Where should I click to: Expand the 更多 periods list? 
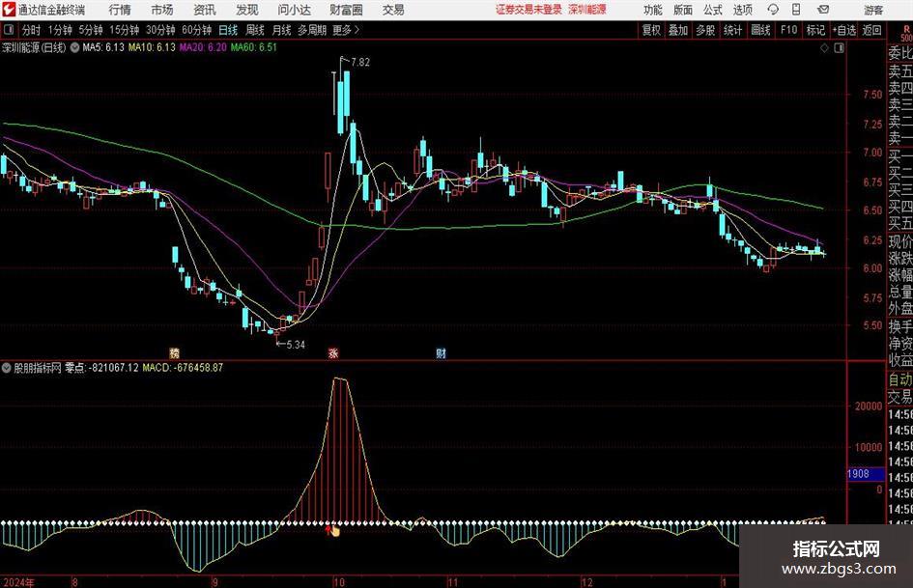(346, 30)
